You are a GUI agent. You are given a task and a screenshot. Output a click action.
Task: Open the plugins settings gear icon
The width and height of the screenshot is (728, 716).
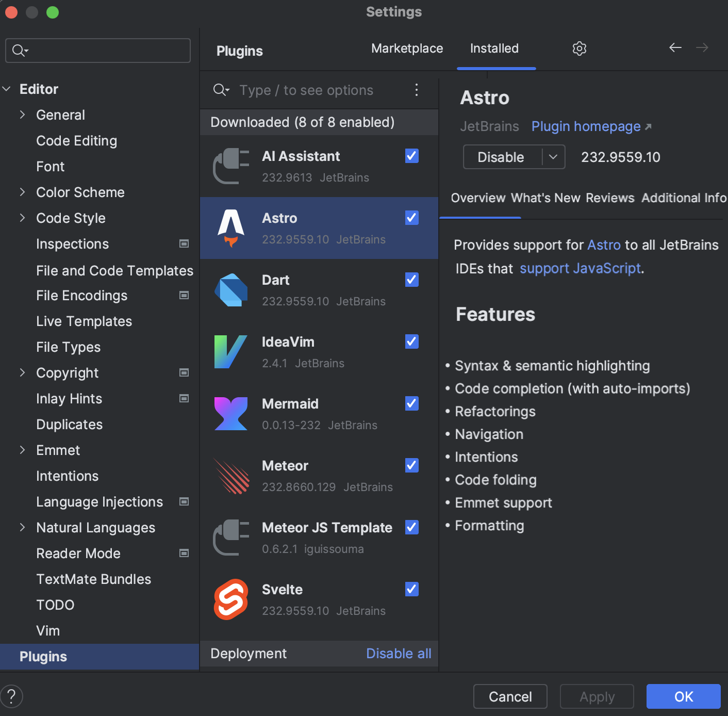[579, 48]
